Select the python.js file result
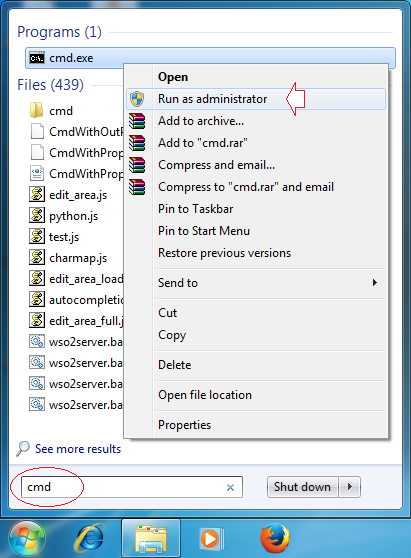411x558 pixels. point(73,216)
